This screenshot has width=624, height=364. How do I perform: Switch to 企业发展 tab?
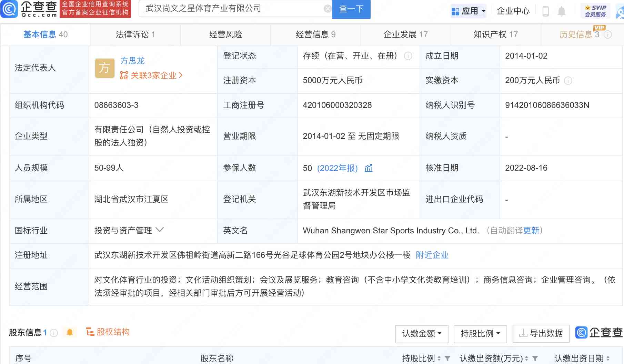(406, 34)
